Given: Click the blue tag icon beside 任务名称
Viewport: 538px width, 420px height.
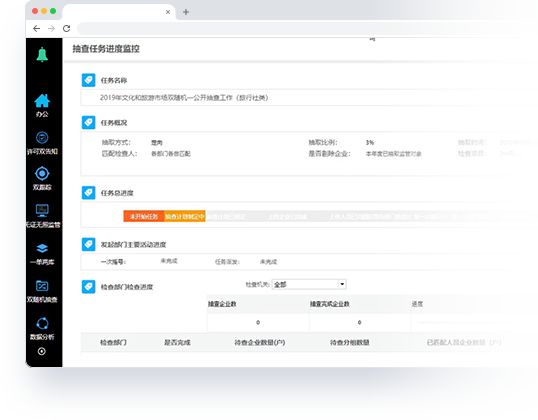Looking at the screenshot, I should (89, 80).
